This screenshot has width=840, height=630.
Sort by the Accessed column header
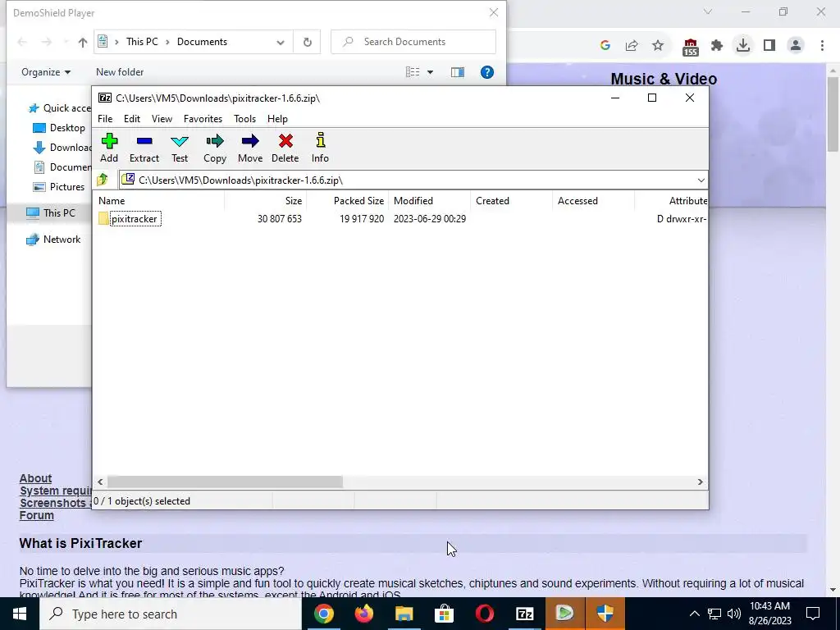[594, 201]
